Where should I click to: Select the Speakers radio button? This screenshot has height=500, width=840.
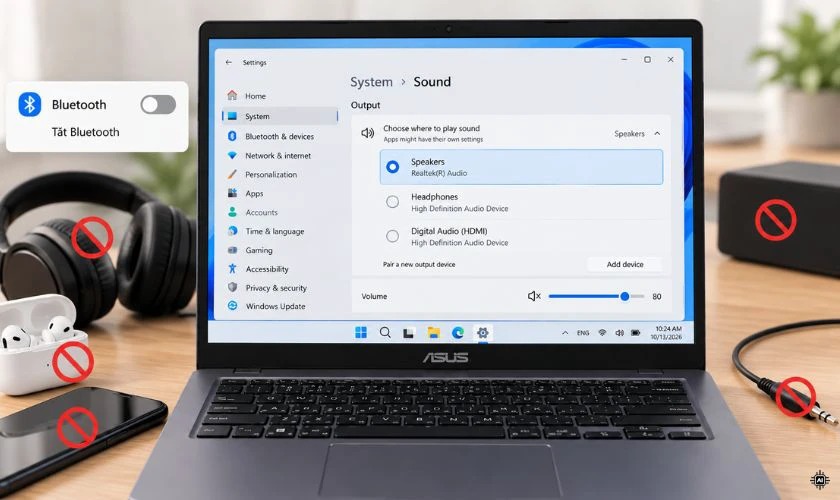(393, 167)
